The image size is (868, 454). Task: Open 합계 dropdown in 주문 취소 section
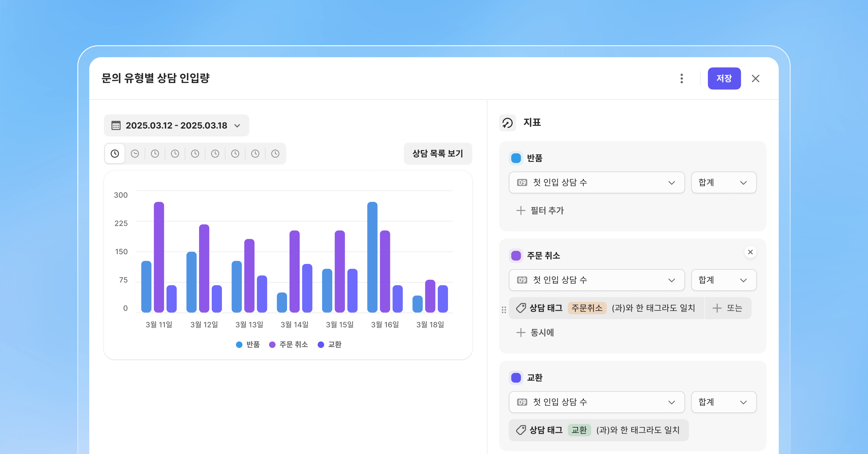coord(724,280)
